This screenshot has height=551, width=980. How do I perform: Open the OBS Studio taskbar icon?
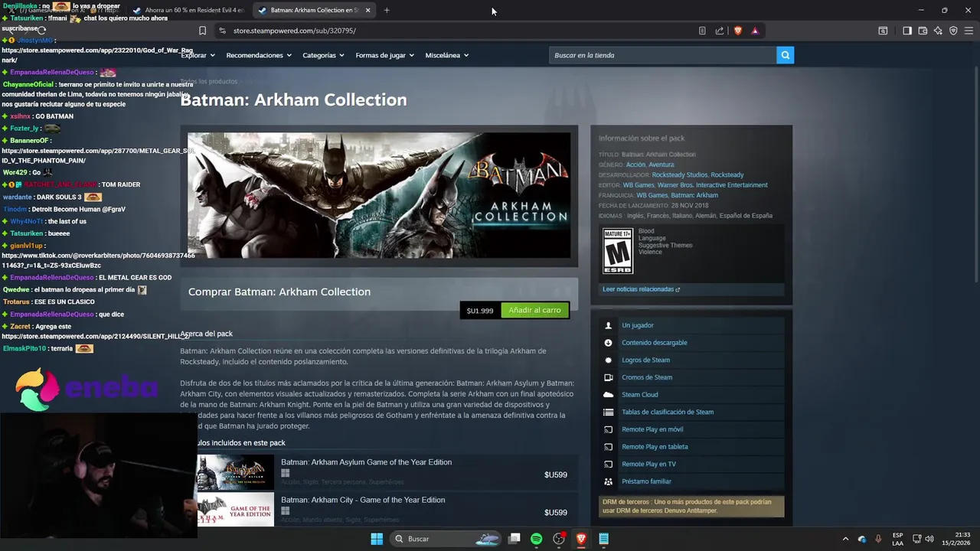pos(559,539)
